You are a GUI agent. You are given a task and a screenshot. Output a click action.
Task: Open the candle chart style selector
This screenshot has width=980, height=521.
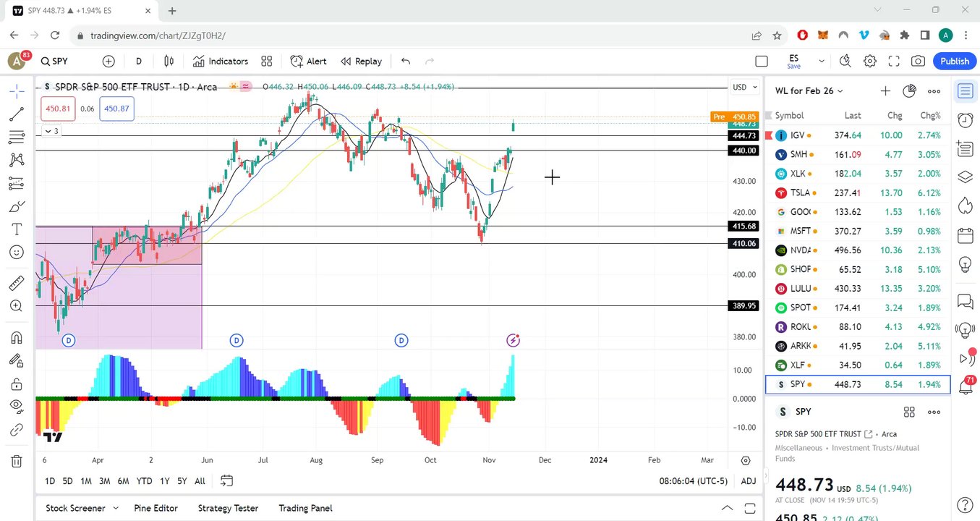pyautogui.click(x=169, y=62)
